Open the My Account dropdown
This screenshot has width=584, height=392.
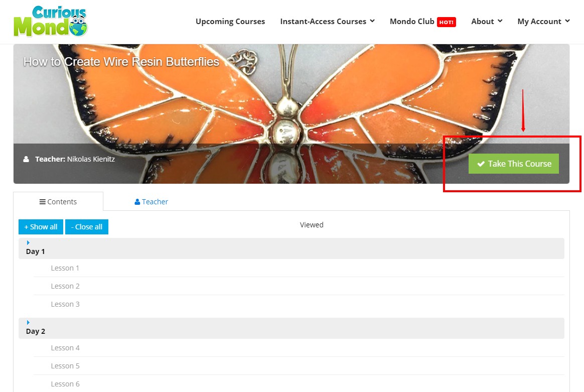543,21
